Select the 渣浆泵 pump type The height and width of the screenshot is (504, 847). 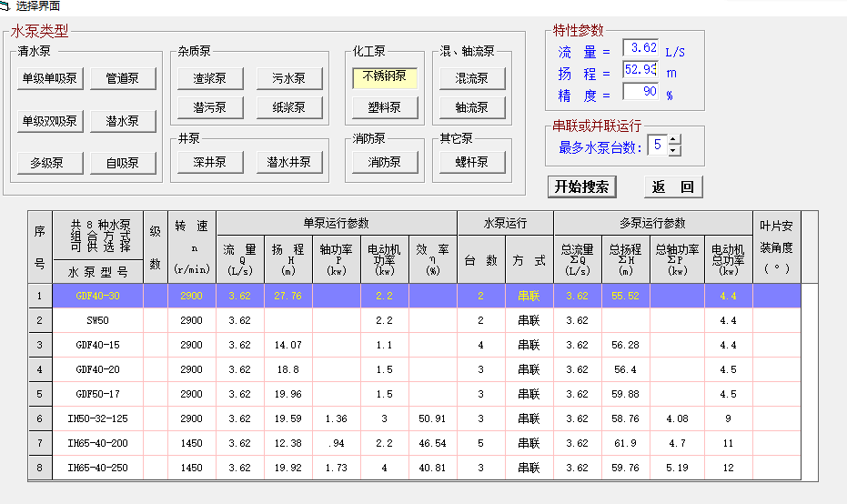[x=210, y=78]
